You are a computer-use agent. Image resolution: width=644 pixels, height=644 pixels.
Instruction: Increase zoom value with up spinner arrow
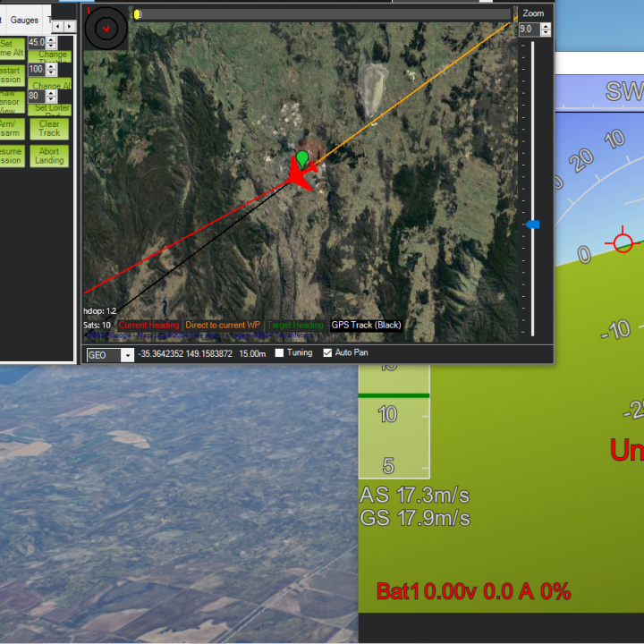[x=546, y=26]
